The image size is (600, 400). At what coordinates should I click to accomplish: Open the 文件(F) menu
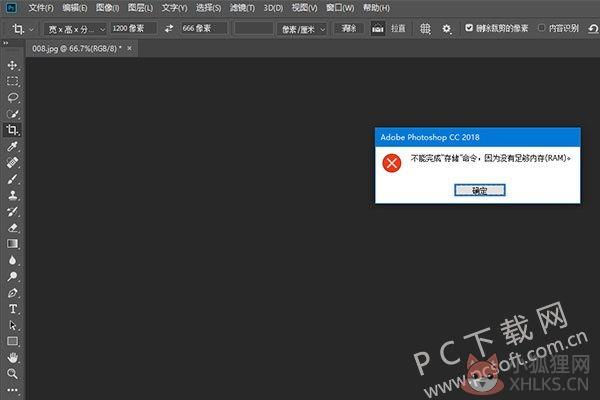[41, 8]
